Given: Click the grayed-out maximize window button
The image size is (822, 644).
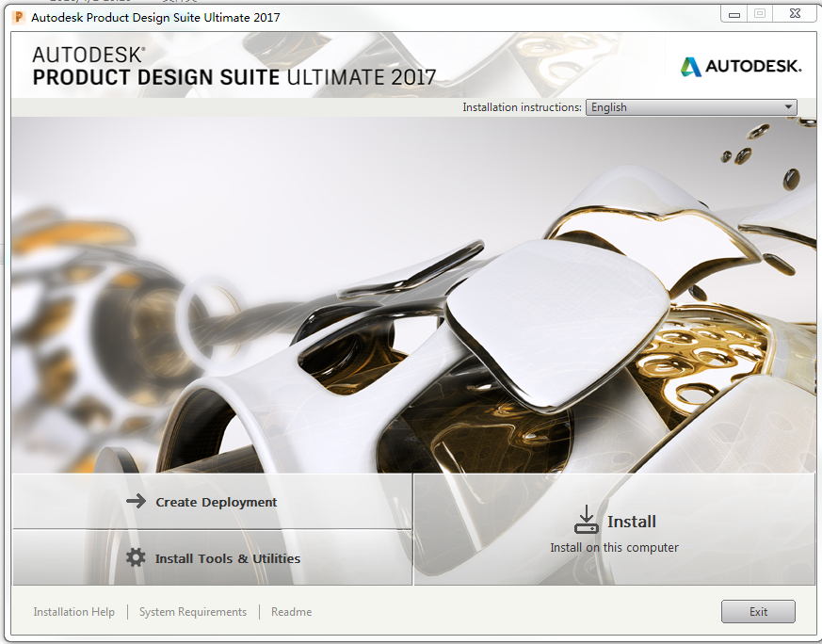Looking at the screenshot, I should click(760, 13).
